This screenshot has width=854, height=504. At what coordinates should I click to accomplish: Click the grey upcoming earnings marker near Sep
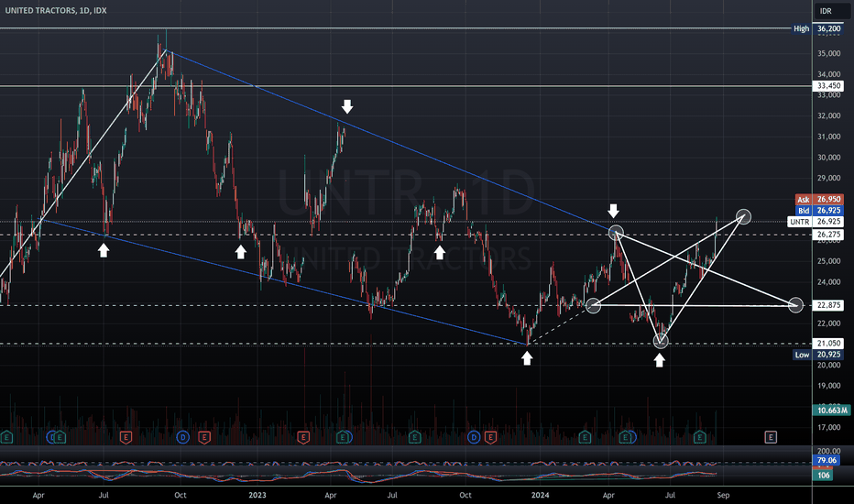(770, 437)
